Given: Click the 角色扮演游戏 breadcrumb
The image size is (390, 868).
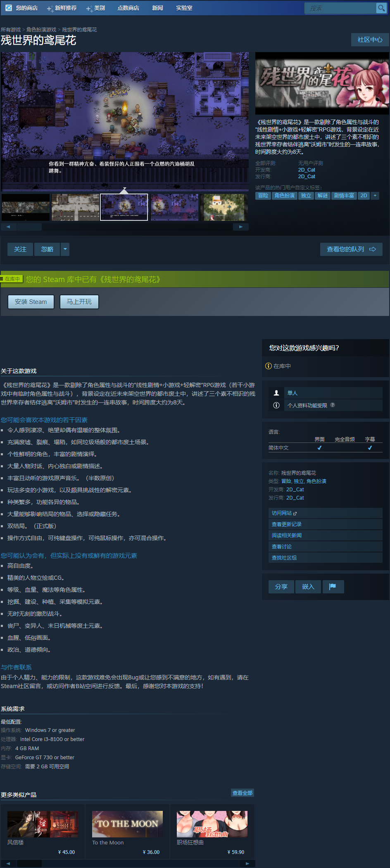Looking at the screenshot, I should click(41, 30).
